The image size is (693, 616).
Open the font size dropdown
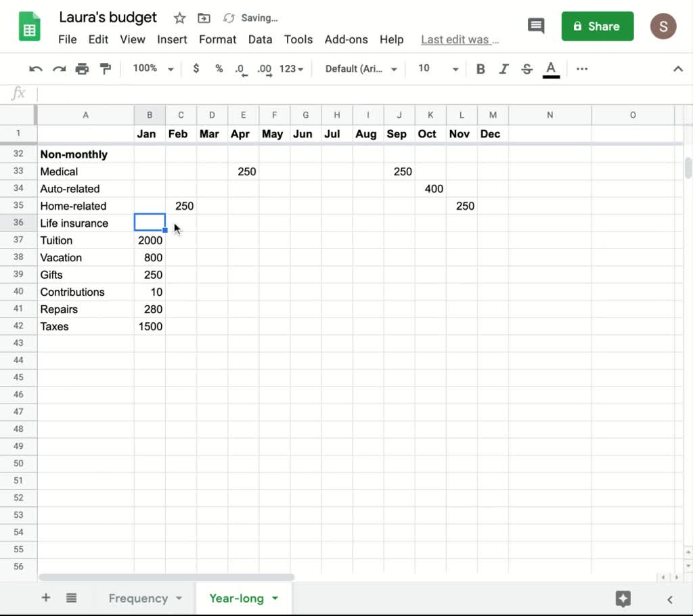point(436,68)
